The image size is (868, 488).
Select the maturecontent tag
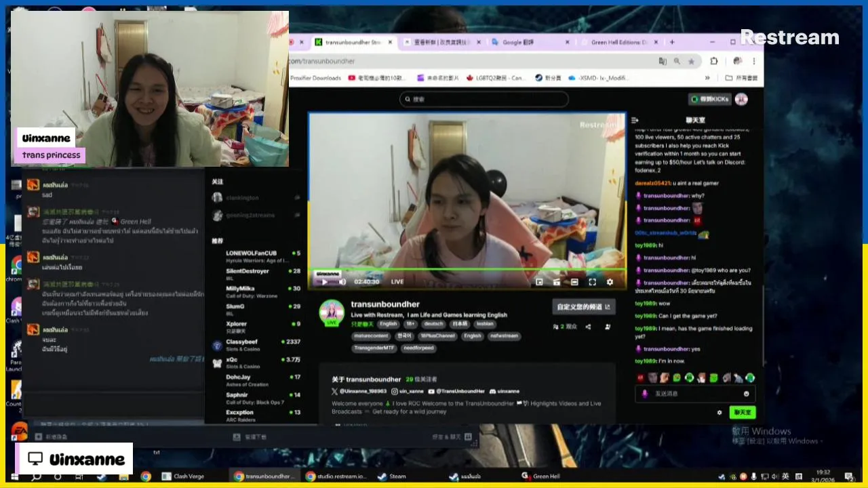point(372,336)
